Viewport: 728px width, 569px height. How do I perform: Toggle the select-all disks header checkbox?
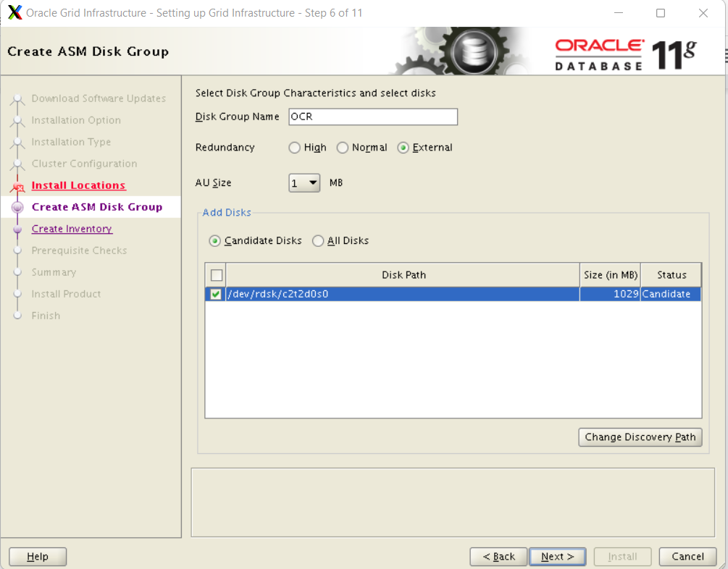pyautogui.click(x=217, y=275)
